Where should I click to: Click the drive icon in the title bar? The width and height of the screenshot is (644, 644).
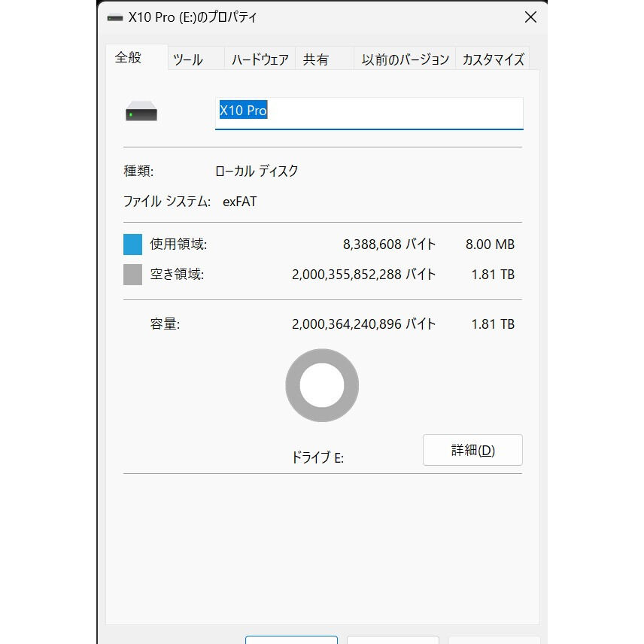[114, 18]
